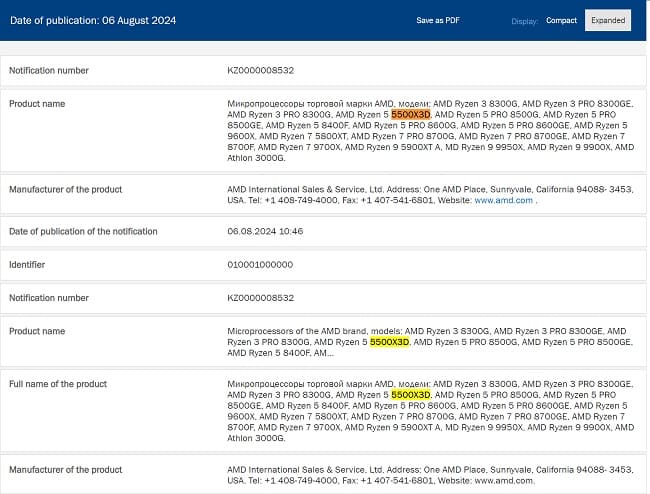650x494 pixels.
Task: Click the second Notification number label
Action: click(49, 298)
